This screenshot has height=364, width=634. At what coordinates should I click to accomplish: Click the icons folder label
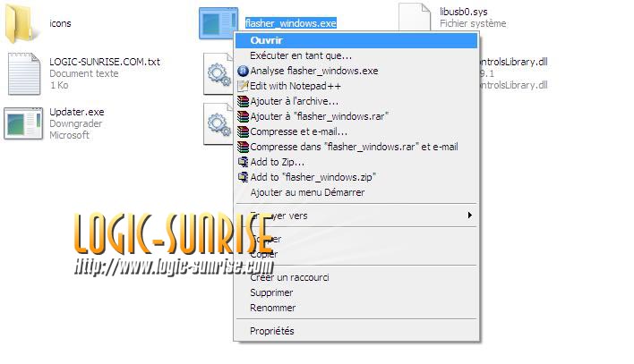pos(60,23)
